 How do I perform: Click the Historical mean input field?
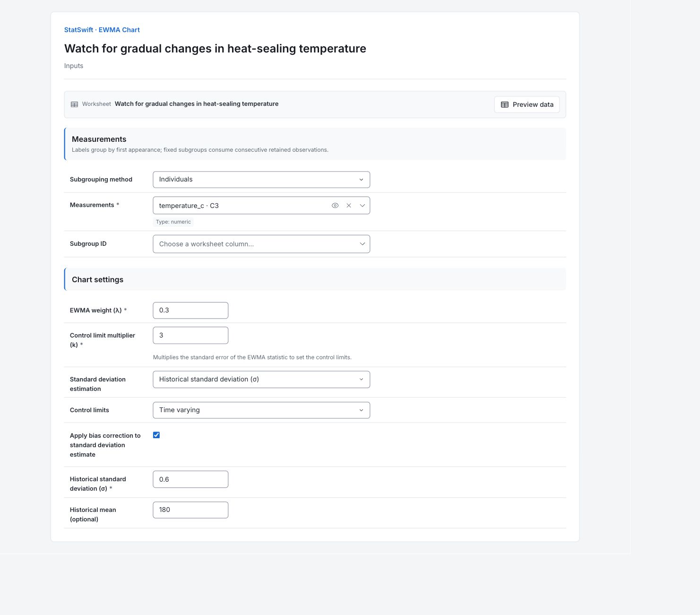[190, 510]
